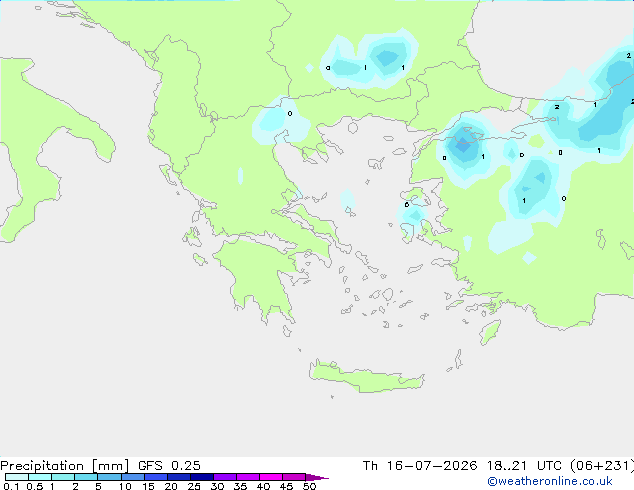Select the 45–50 mm legend swatch

click(x=294, y=477)
